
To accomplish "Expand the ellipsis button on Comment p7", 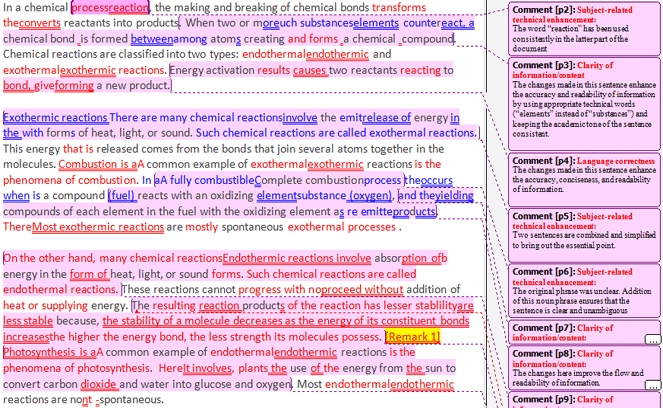I will (x=652, y=339).
